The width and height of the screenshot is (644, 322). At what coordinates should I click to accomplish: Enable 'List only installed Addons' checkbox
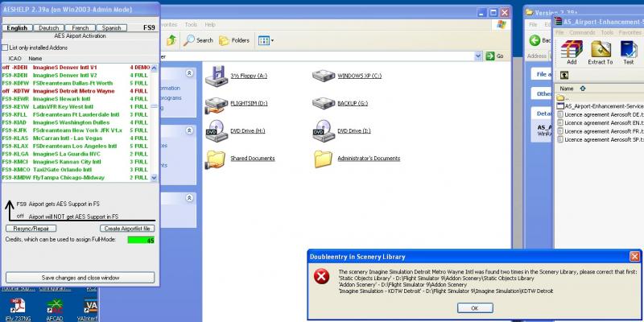coord(5,47)
